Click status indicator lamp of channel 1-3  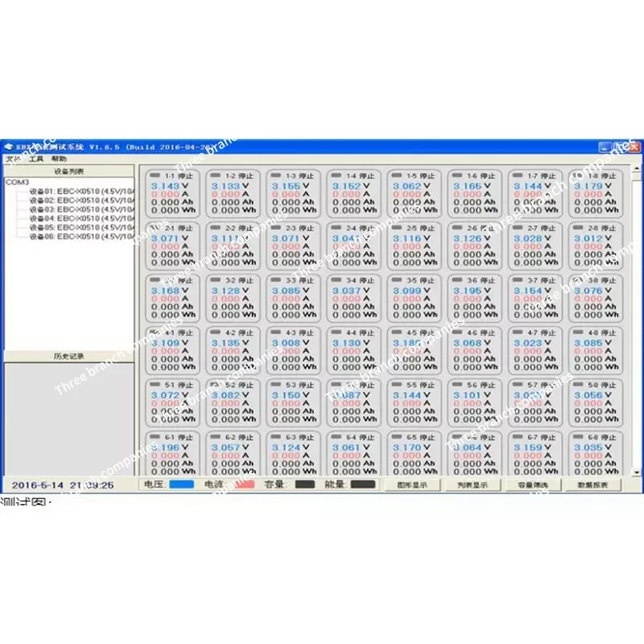coord(275,175)
